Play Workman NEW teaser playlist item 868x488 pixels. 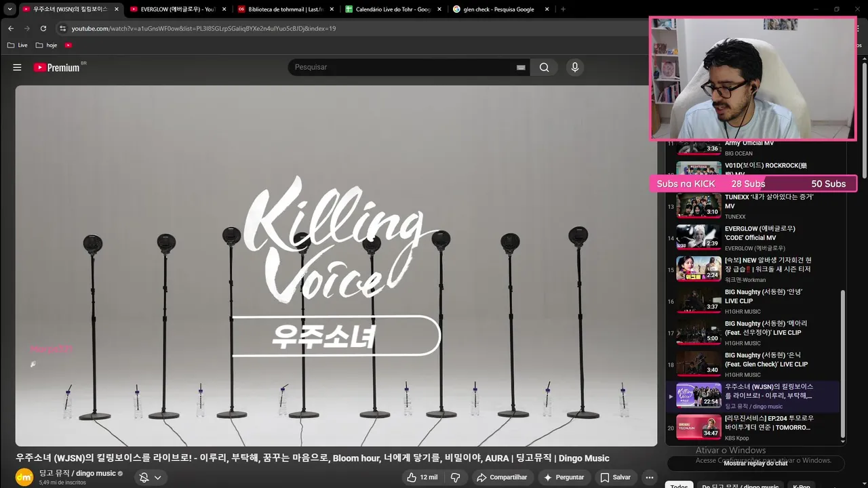pos(752,269)
